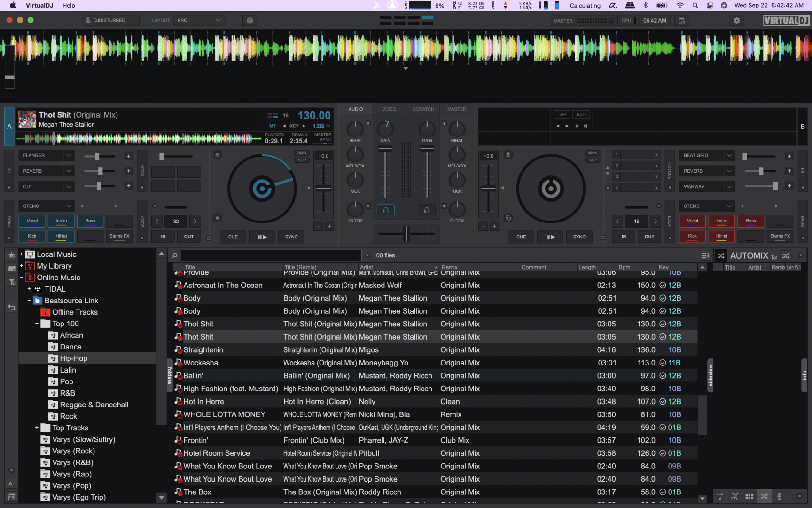Open the WAHWAH effect dropdown
Image resolution: width=812 pixels, height=508 pixels.
click(x=707, y=187)
